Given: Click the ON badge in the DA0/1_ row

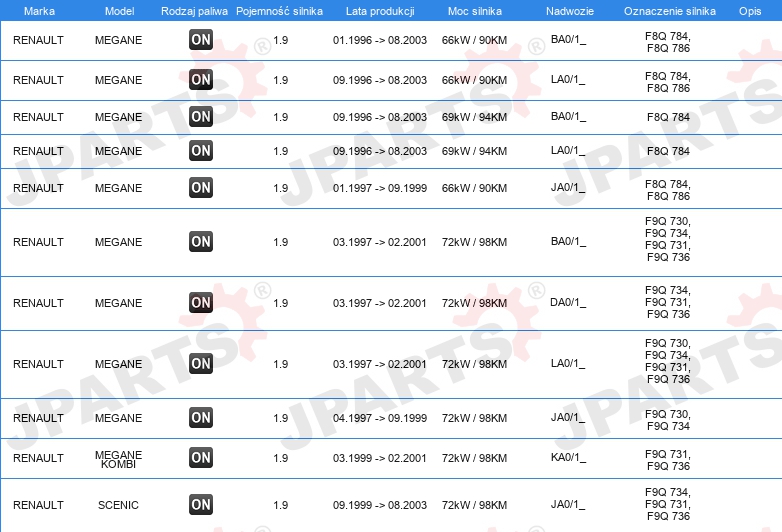Looking at the screenshot, I should click(201, 303).
